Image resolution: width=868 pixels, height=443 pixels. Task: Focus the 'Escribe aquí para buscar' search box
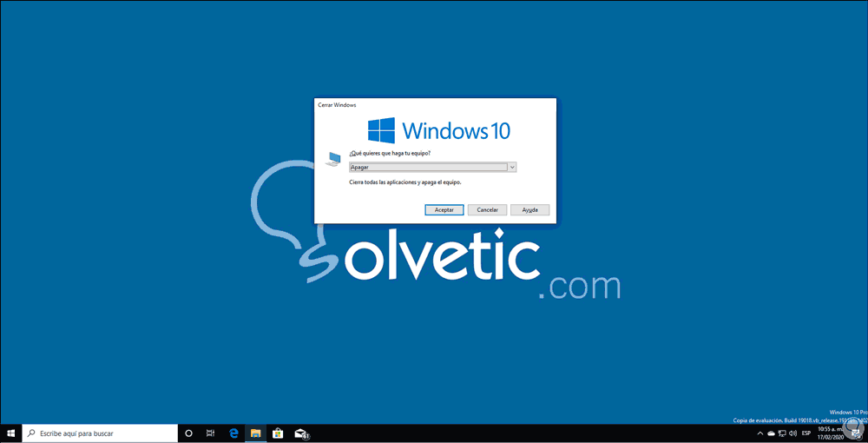[x=100, y=433]
